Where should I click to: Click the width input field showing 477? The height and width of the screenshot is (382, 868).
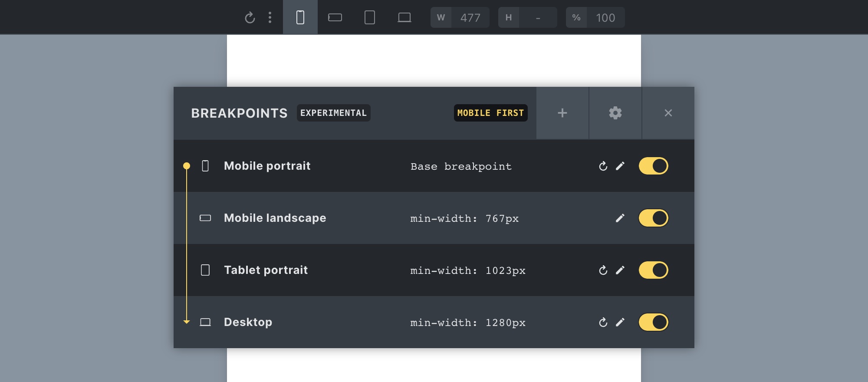[x=470, y=18]
